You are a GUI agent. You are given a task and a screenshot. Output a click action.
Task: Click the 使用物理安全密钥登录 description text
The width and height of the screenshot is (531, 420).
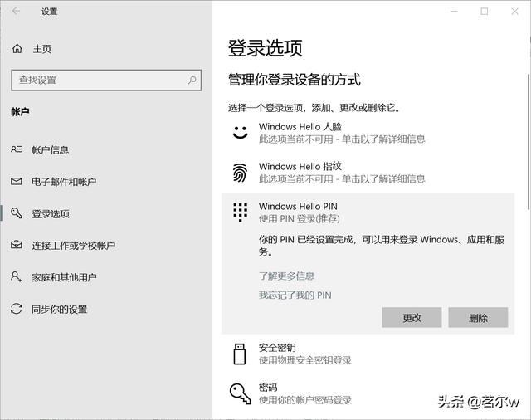pyautogui.click(x=305, y=360)
